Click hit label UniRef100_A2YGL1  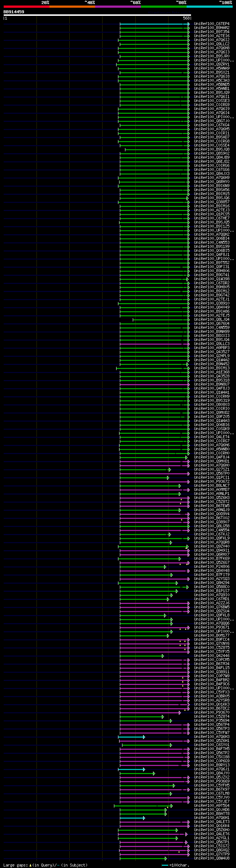pyautogui.click(x=212, y=838)
